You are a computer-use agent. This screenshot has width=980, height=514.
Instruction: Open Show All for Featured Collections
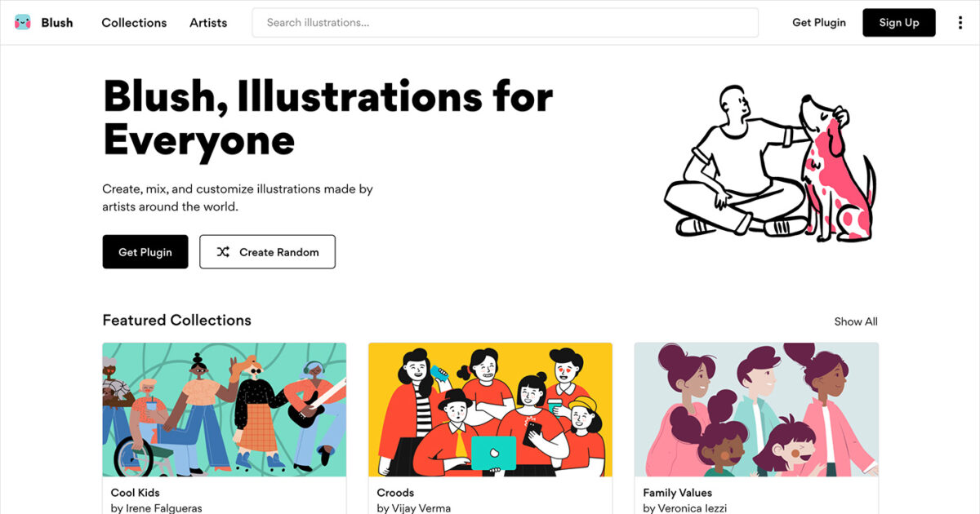click(855, 321)
